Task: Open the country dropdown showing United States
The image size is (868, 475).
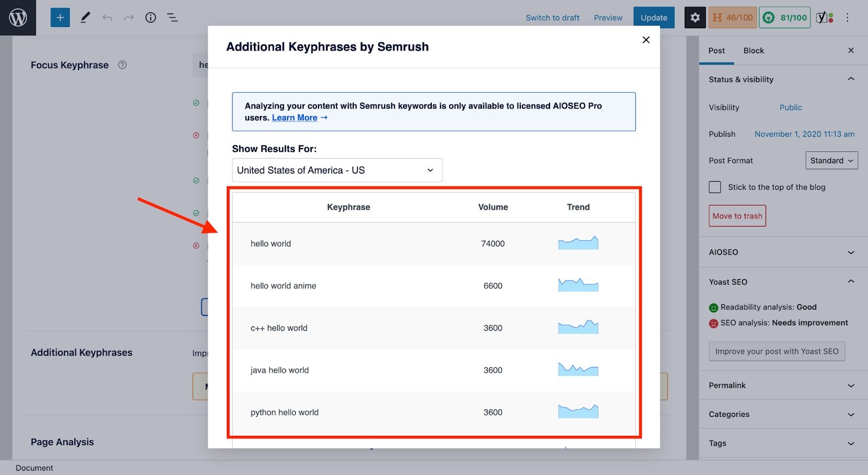Action: [x=337, y=170]
